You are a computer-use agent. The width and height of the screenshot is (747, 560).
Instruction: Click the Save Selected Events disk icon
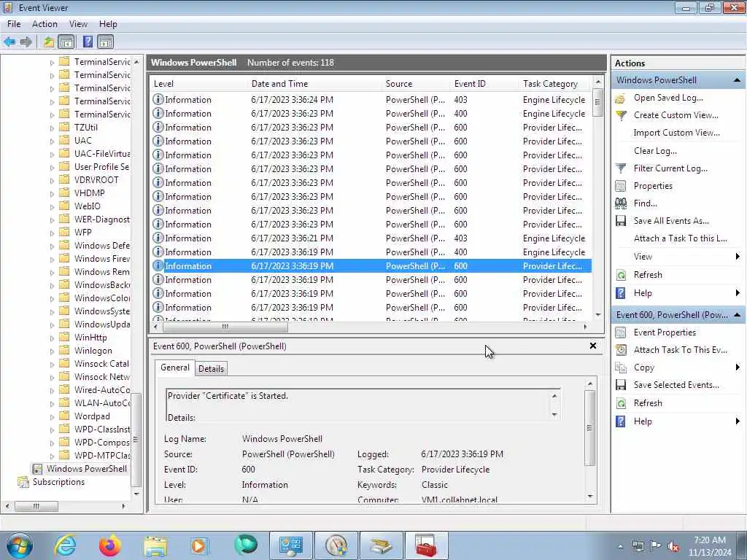(620, 385)
